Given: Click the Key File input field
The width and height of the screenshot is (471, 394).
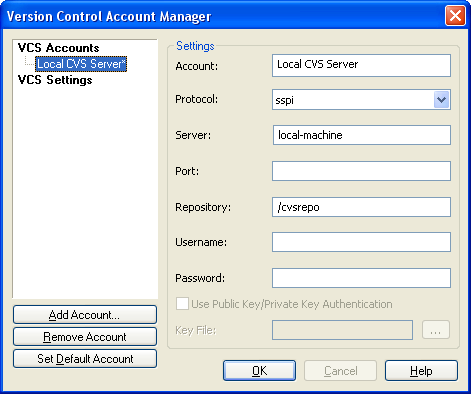Looking at the screenshot, I should tap(342, 330).
